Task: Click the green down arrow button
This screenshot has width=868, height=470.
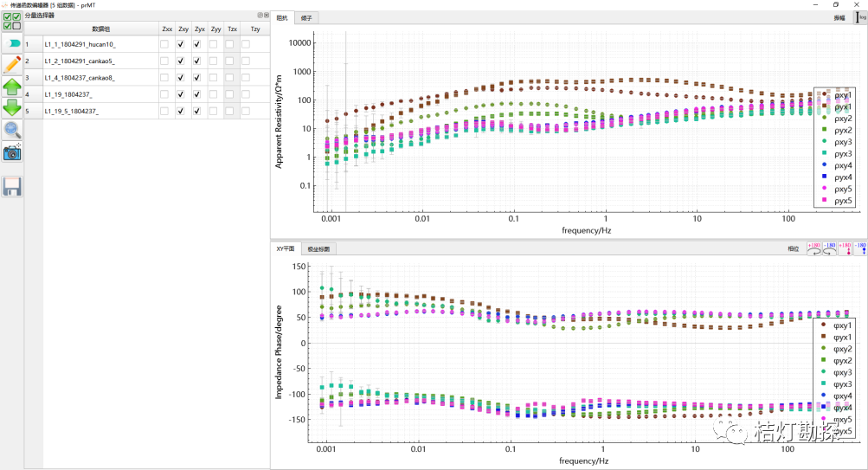Action: (x=12, y=107)
